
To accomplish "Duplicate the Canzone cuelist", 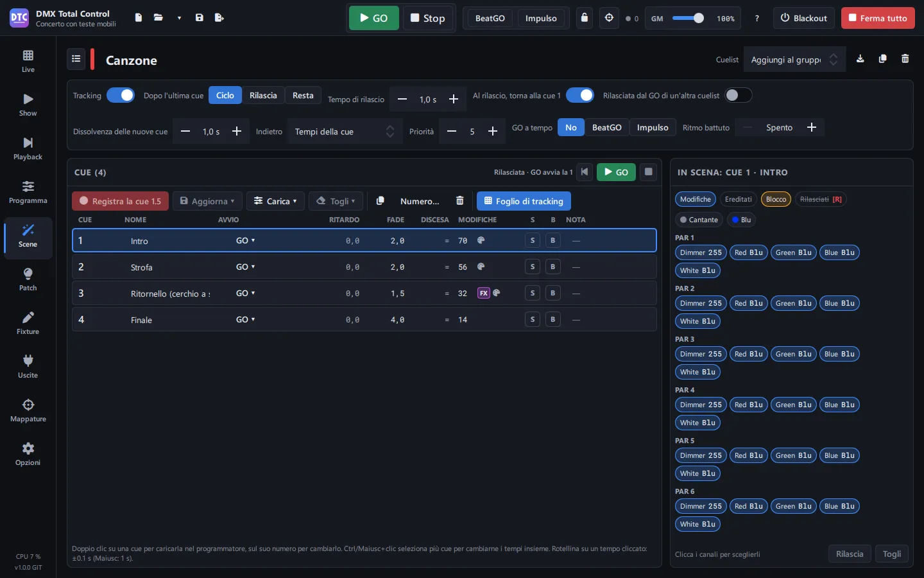I will 883,59.
